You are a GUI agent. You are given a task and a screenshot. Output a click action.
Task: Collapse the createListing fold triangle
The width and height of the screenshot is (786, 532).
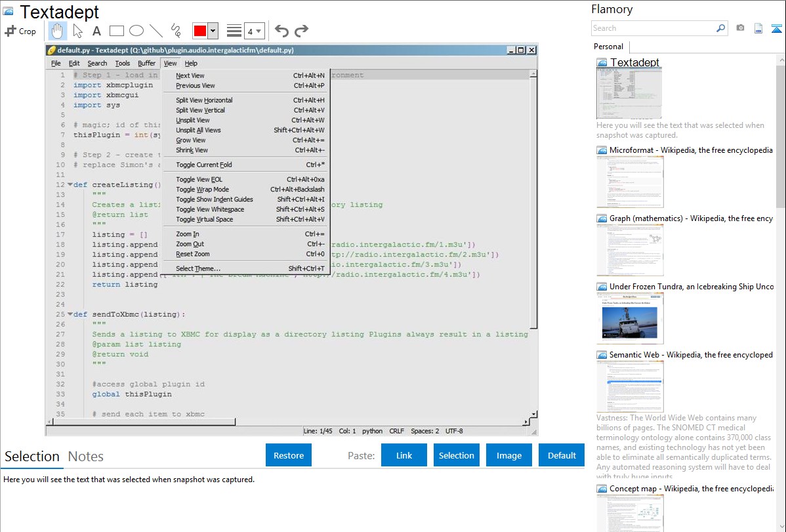pyautogui.click(x=70, y=184)
